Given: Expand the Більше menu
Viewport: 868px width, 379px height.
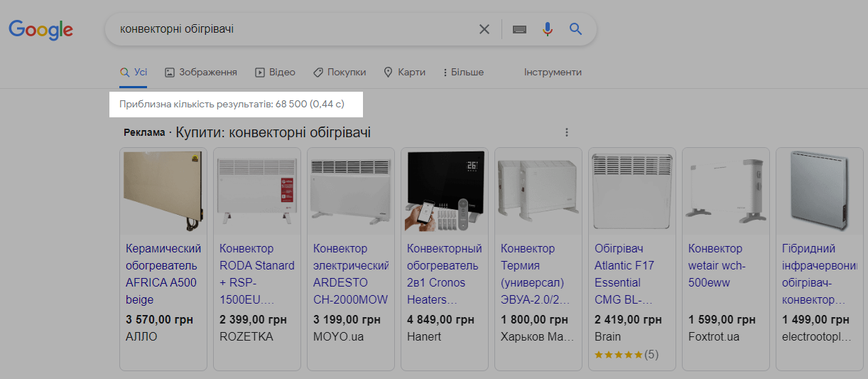Looking at the screenshot, I should [463, 72].
